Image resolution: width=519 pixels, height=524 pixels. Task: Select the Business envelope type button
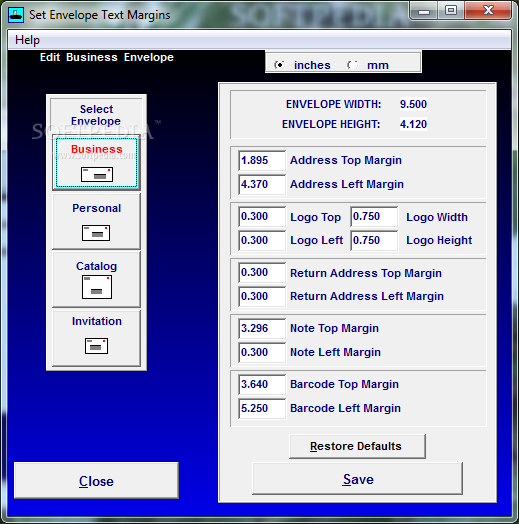click(96, 163)
